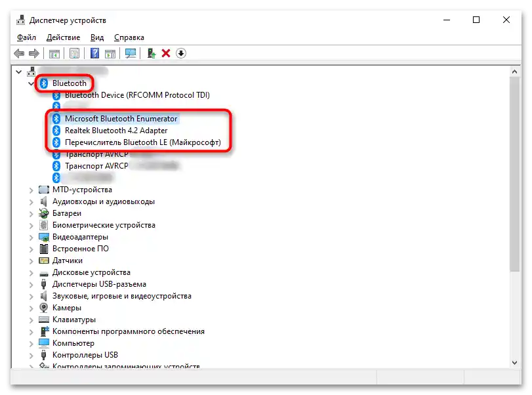The image size is (532, 395).
Task: Close the Диспетчер устройств window
Action: [x=506, y=20]
